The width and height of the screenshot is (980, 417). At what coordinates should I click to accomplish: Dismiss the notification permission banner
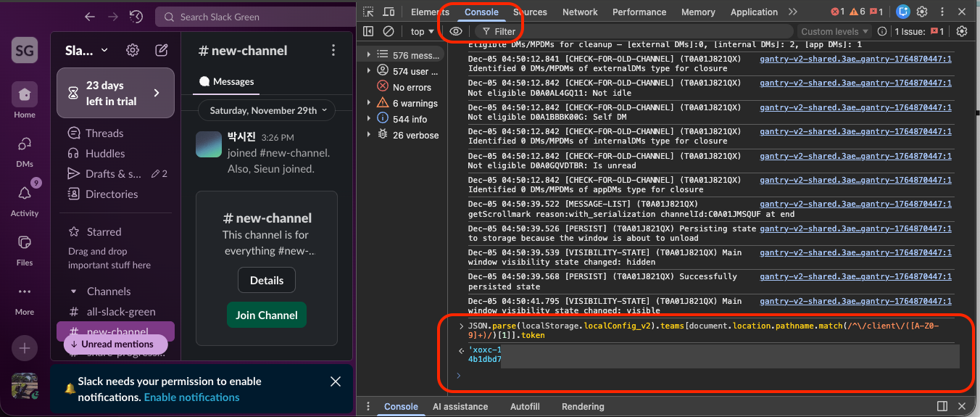tap(335, 381)
